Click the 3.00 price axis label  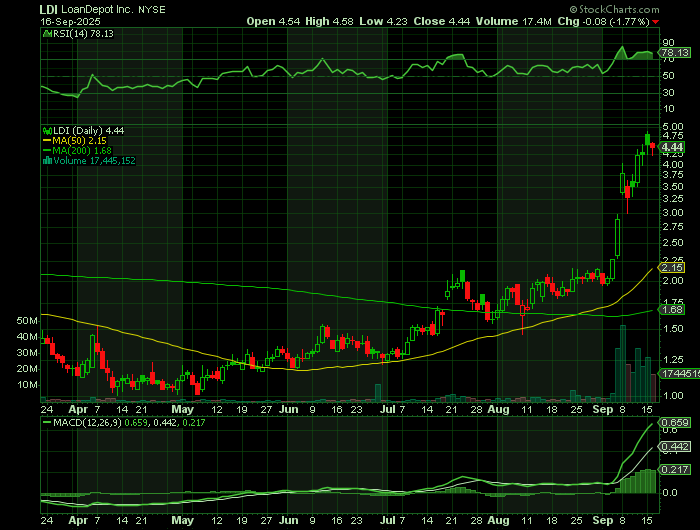[673, 213]
